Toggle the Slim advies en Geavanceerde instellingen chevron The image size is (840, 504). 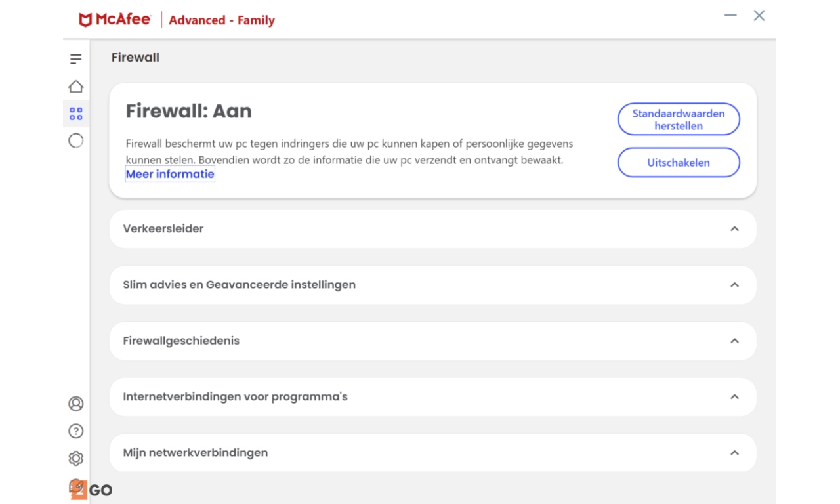[x=734, y=285]
